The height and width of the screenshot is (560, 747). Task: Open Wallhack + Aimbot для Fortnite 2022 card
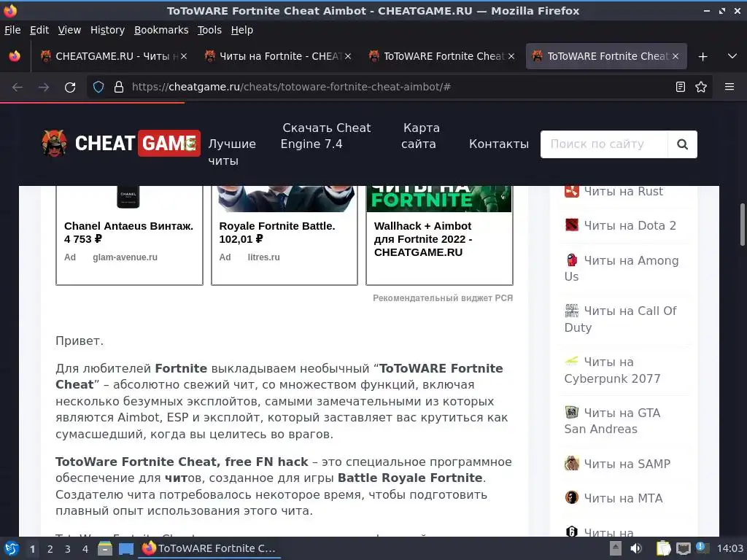[x=439, y=236]
